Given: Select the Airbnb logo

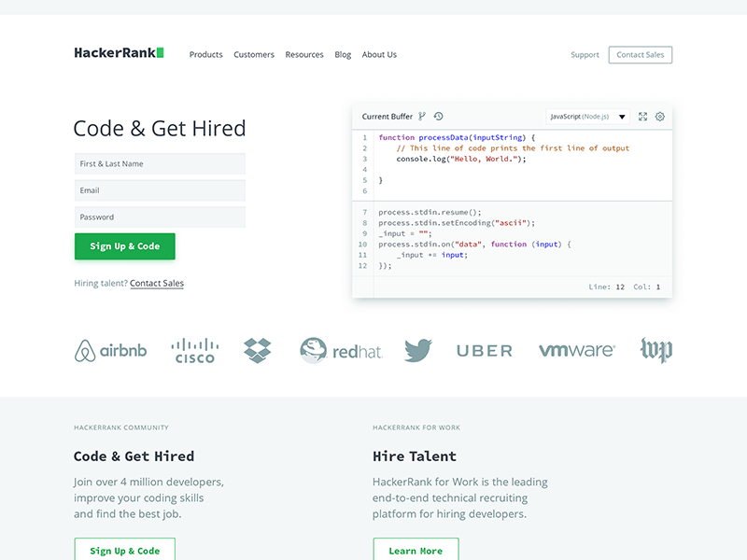Looking at the screenshot, I should tap(109, 350).
